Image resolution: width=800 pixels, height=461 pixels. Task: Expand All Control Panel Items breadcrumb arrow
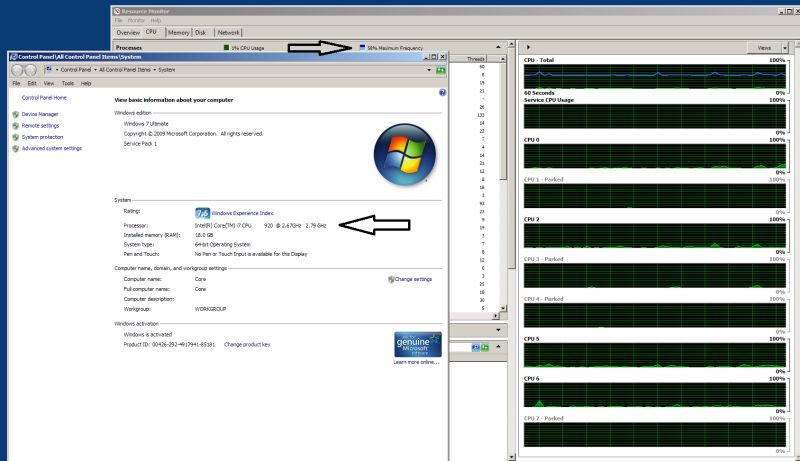click(155, 70)
